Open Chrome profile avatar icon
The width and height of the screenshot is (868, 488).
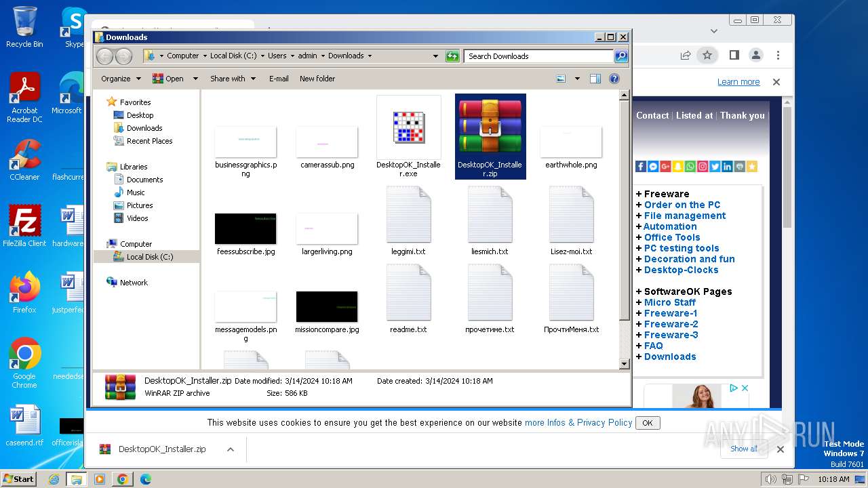tap(755, 56)
